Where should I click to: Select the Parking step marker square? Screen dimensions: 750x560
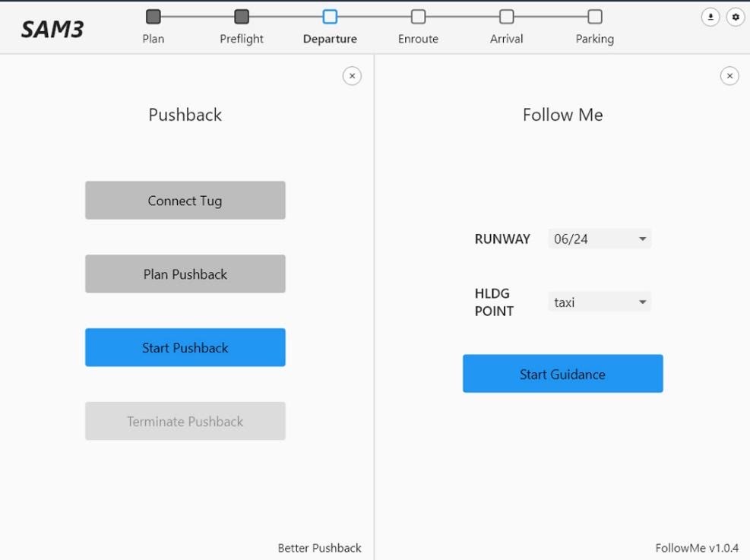(594, 17)
